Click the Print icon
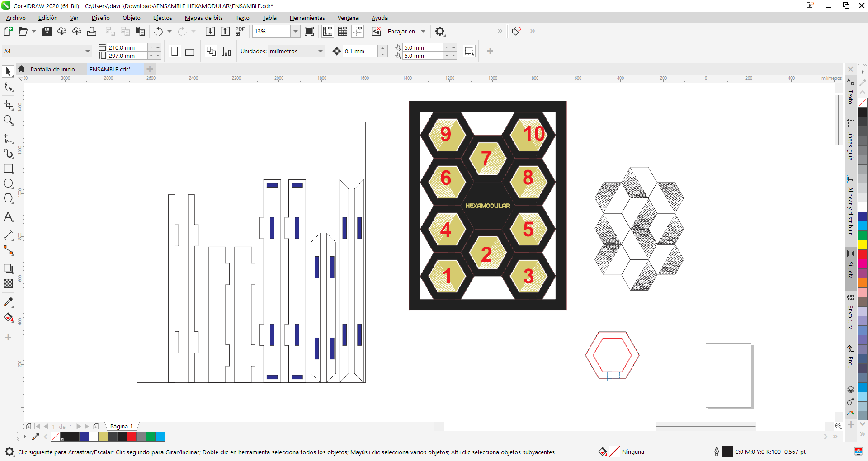Screen dimensions: 868x461 click(x=92, y=31)
